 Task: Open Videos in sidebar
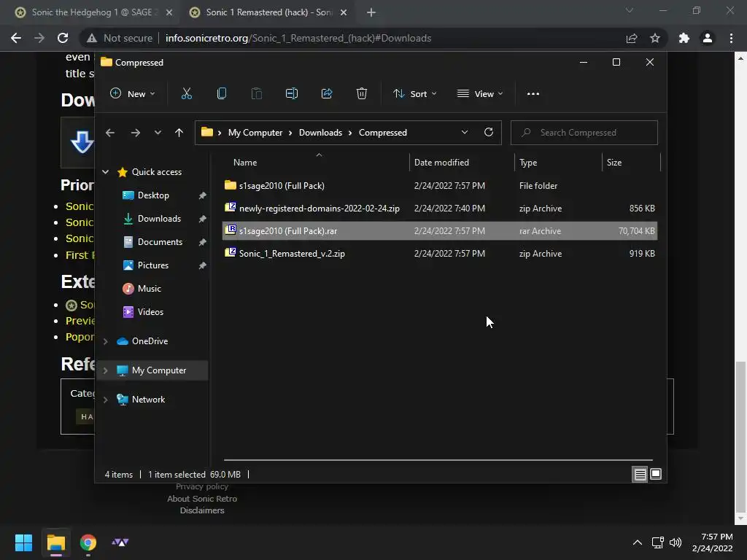coord(150,312)
